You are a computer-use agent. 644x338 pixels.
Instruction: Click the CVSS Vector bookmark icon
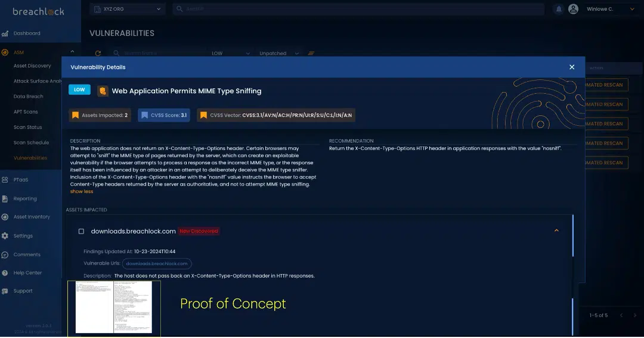coord(203,115)
